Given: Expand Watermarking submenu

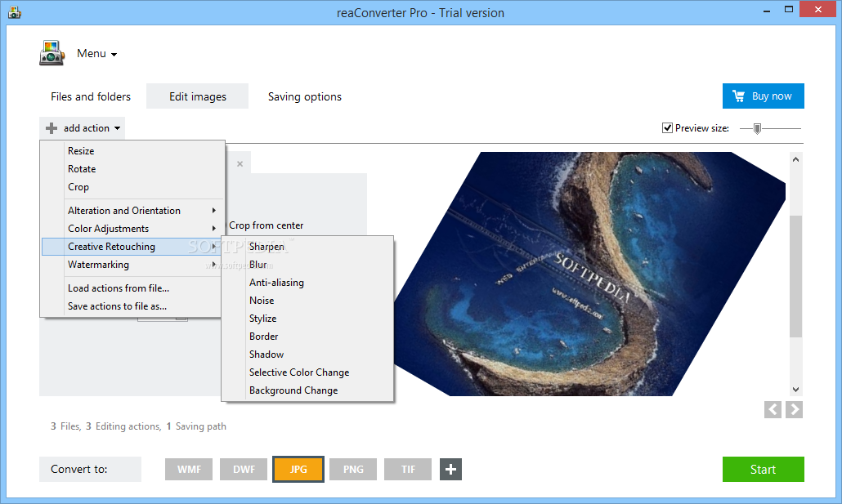Looking at the screenshot, I should [x=132, y=265].
